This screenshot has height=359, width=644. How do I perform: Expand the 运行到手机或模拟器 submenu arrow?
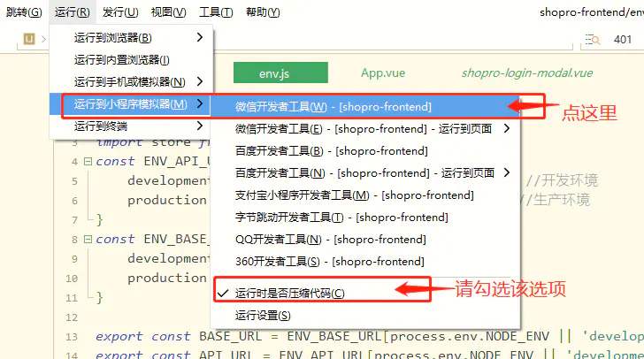pyautogui.click(x=200, y=81)
